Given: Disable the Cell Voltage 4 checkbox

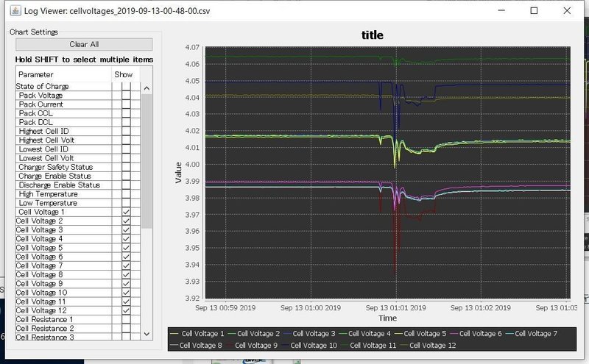Looking at the screenshot, I should (126, 239).
